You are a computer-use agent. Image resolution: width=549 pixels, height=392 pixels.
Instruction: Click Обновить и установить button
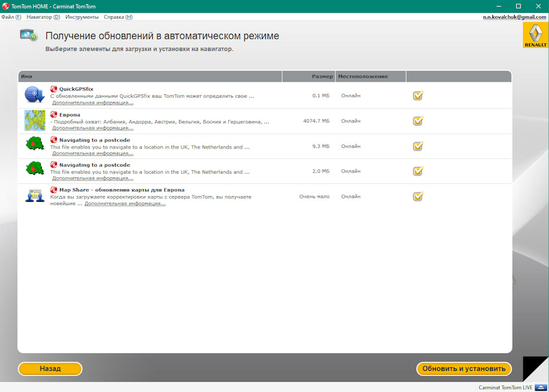(x=464, y=369)
